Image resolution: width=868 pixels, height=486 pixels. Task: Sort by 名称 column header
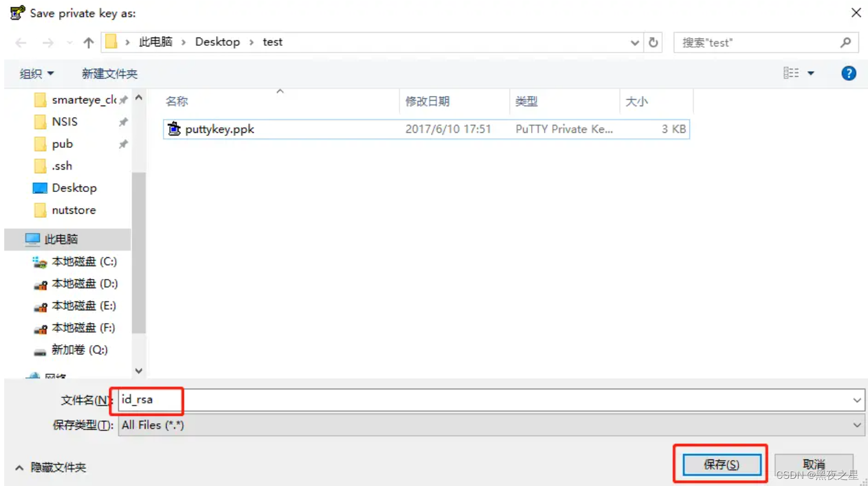point(177,101)
